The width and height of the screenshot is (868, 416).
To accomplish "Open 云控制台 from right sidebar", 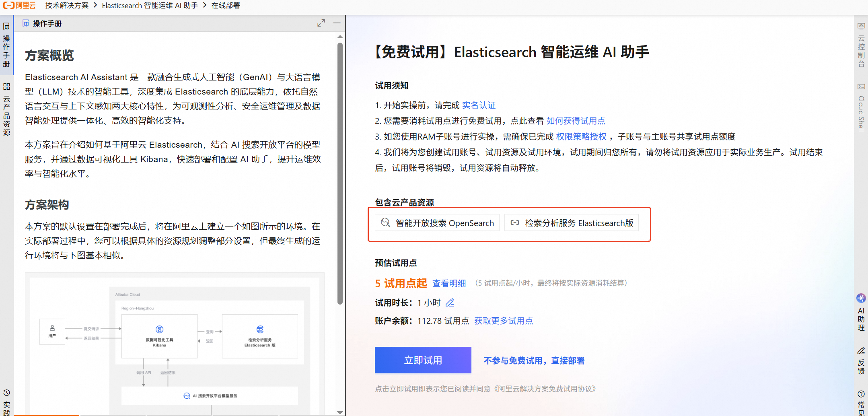I will [x=861, y=45].
